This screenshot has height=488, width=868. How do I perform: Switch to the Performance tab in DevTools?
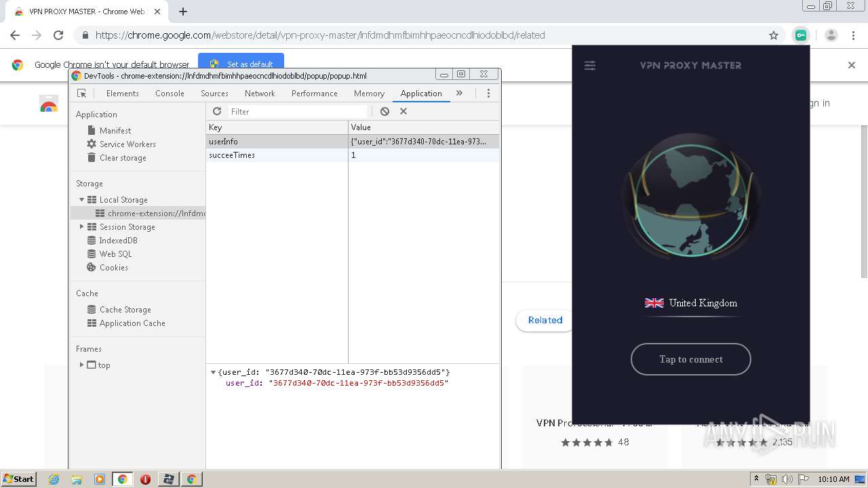(315, 94)
